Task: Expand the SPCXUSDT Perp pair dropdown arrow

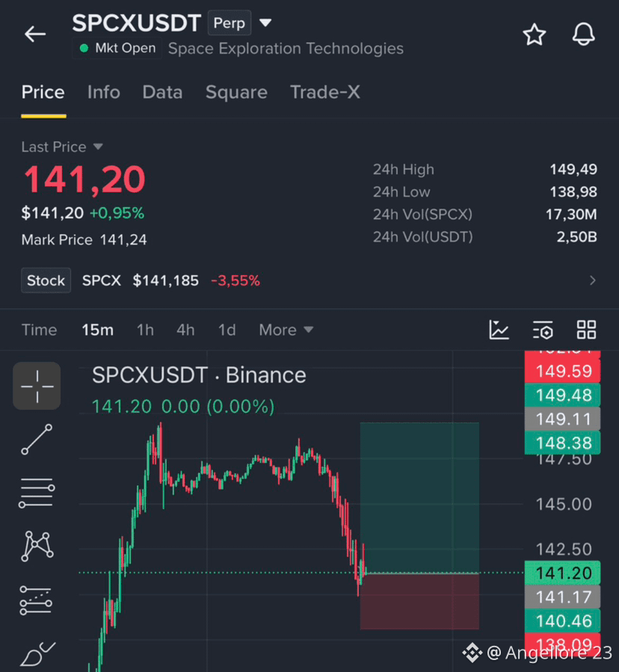Action: pyautogui.click(x=265, y=22)
